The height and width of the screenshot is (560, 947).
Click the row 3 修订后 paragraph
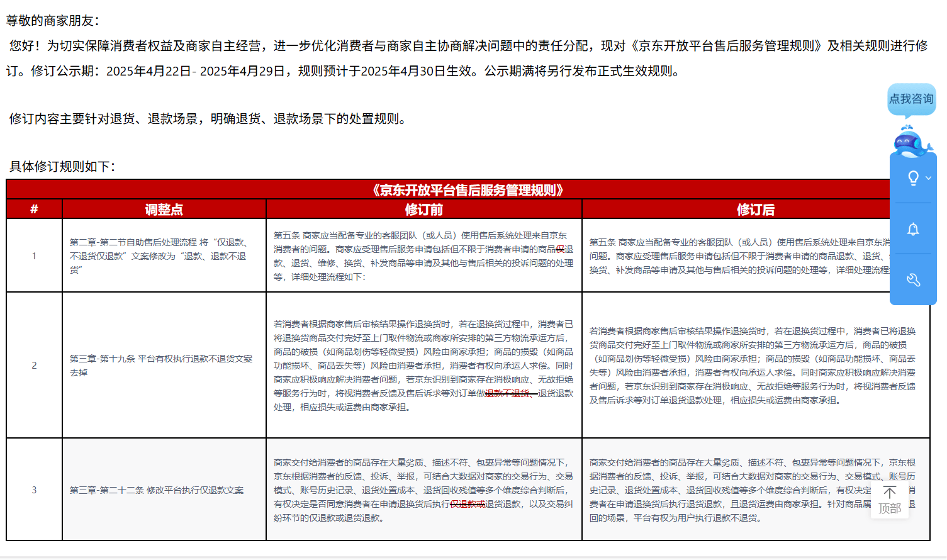point(753,490)
